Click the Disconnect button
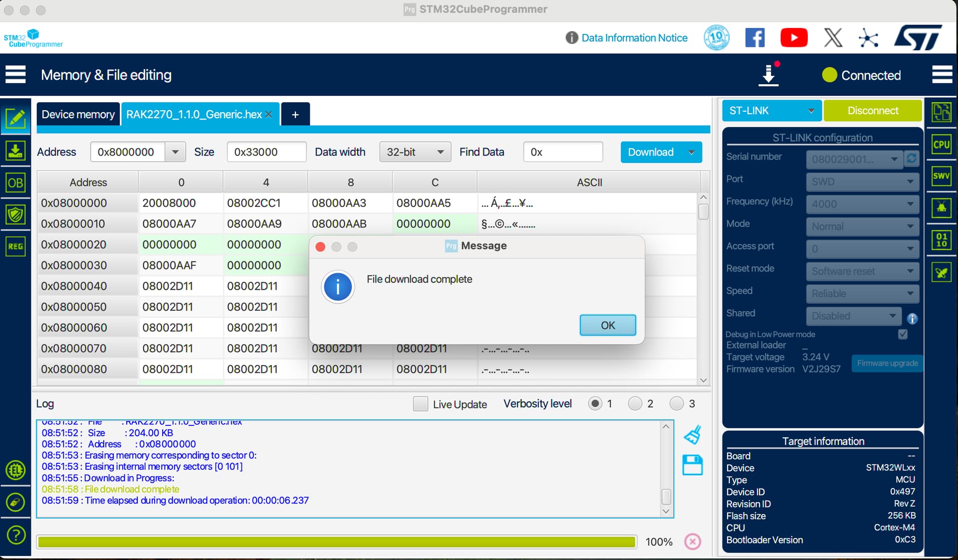958x560 pixels. (872, 111)
